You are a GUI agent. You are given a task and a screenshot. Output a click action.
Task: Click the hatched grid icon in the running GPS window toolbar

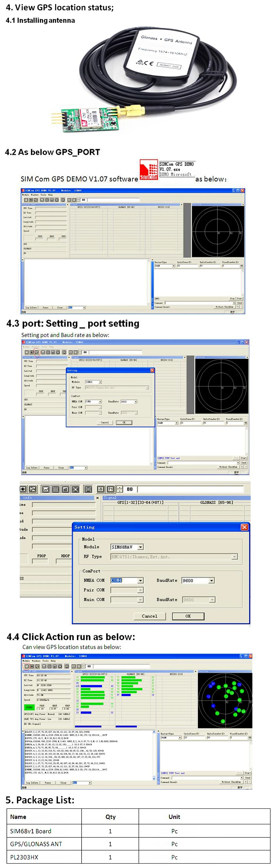[x=50, y=666]
